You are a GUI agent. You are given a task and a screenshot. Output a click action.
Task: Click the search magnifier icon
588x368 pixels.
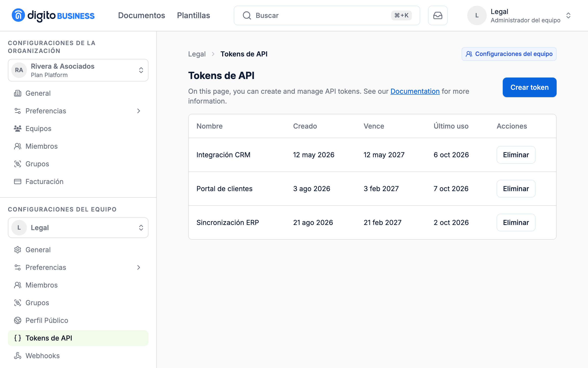pos(247,15)
